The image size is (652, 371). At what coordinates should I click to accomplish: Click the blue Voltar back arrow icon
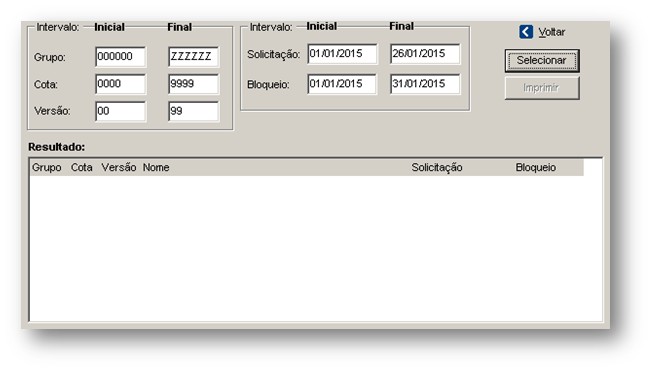point(526,32)
